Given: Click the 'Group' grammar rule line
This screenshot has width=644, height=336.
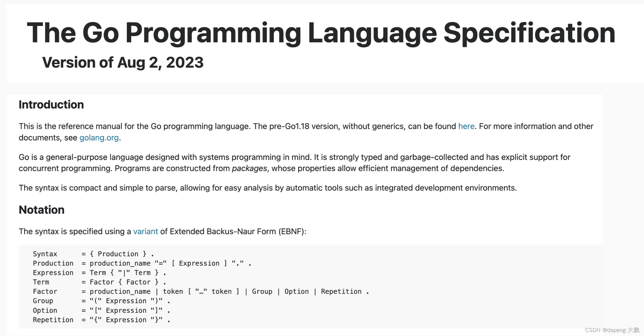Looking at the screenshot, I should tap(101, 301).
